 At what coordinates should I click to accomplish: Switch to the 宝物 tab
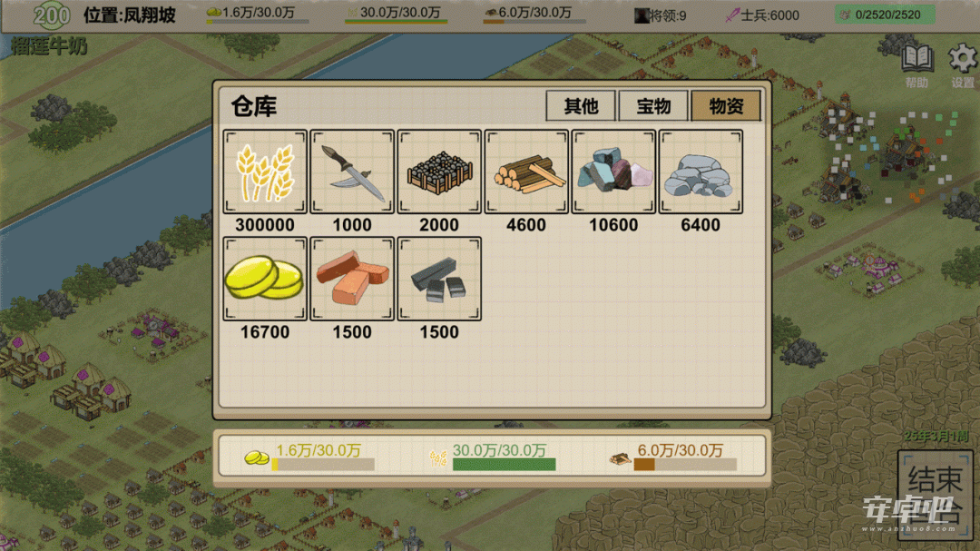653,105
